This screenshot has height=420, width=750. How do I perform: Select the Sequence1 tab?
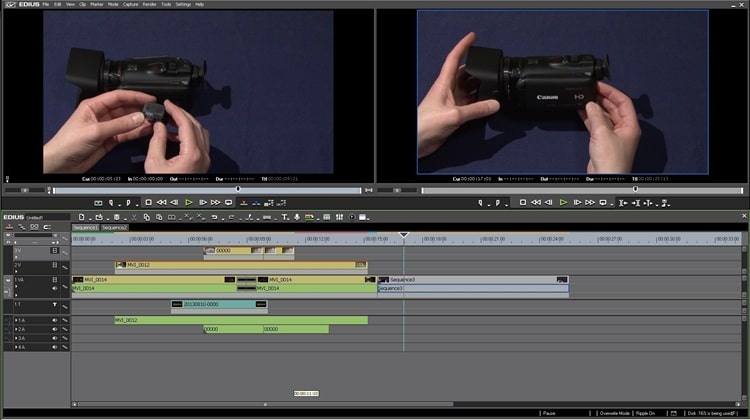(85, 228)
